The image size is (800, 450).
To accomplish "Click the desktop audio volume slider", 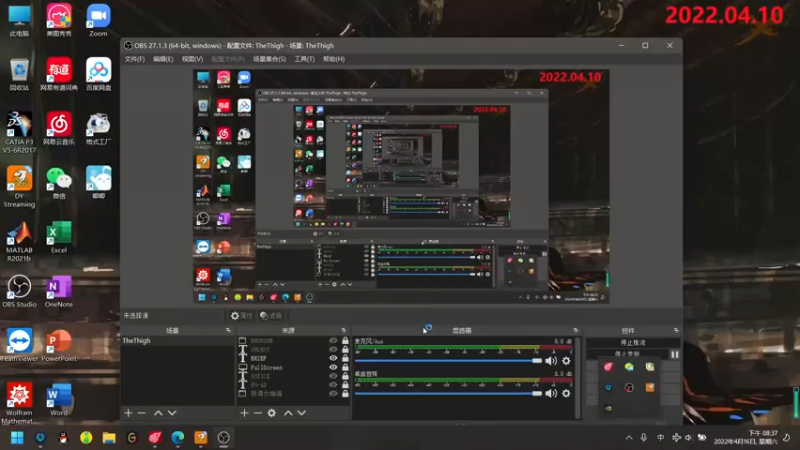I will click(448, 393).
